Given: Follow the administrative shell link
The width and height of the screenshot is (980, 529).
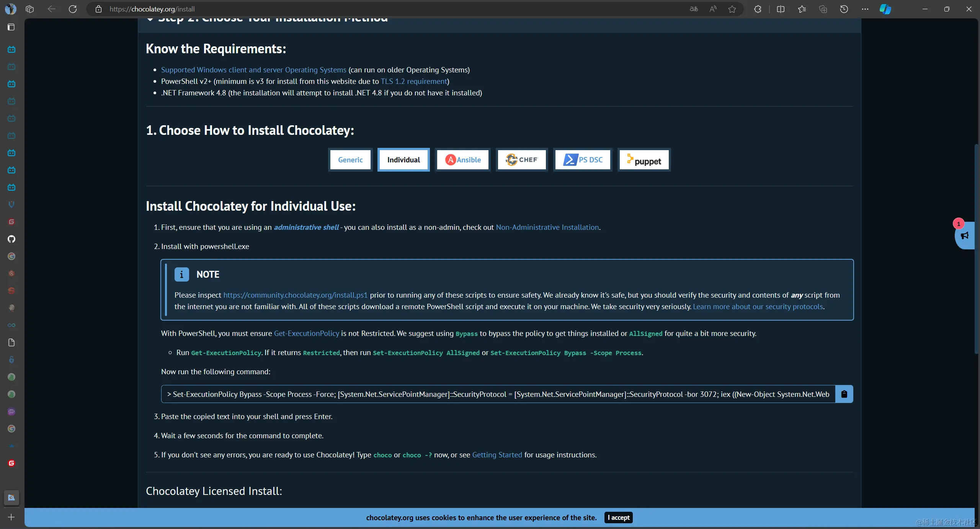Looking at the screenshot, I should click(x=306, y=227).
